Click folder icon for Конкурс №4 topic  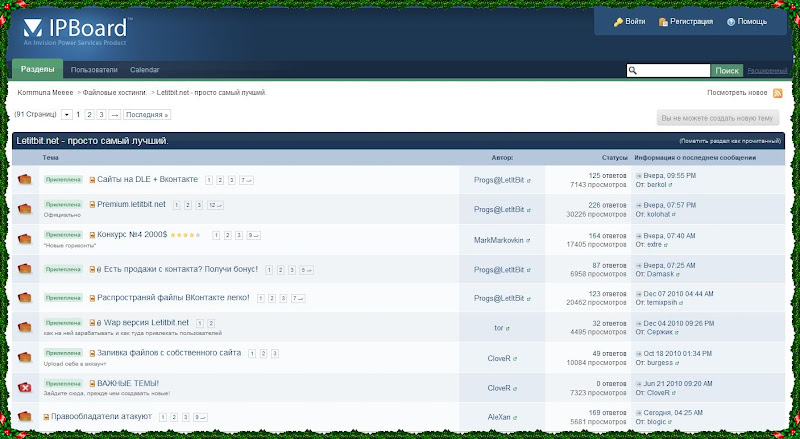(x=24, y=239)
